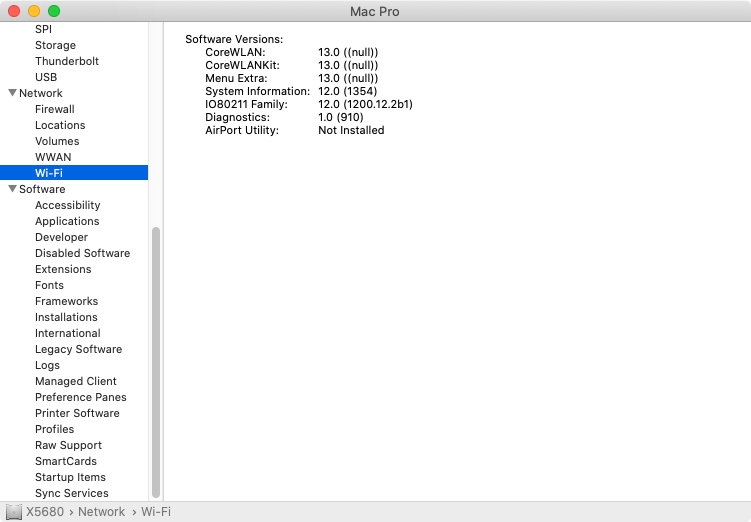
Task: Click the 12.0 (1200.12.2b1) value
Action: [x=365, y=104]
